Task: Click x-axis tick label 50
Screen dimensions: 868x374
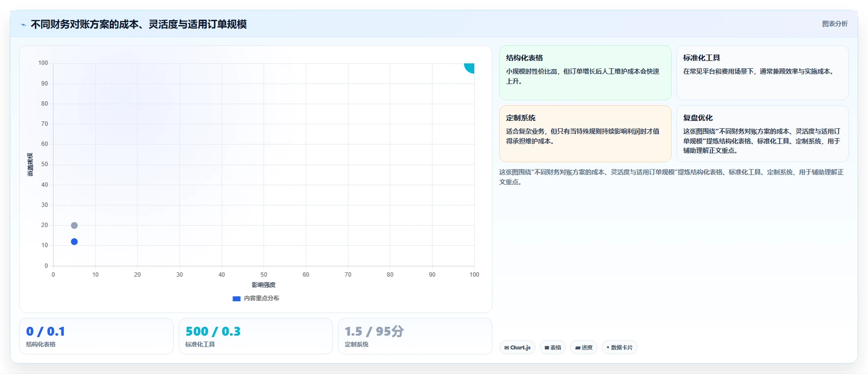Action: 264,275
